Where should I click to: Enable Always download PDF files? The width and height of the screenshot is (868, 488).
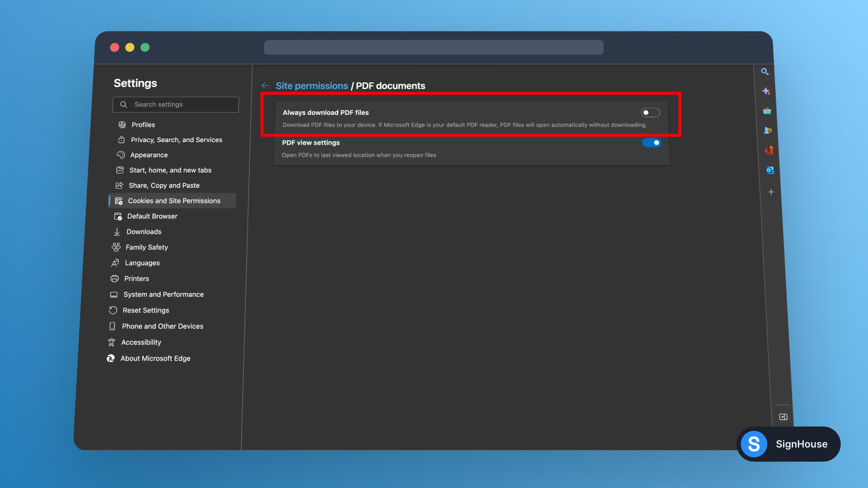point(650,113)
